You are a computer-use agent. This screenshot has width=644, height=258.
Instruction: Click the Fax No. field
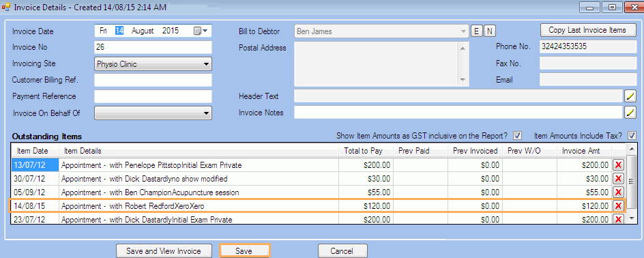[588, 63]
